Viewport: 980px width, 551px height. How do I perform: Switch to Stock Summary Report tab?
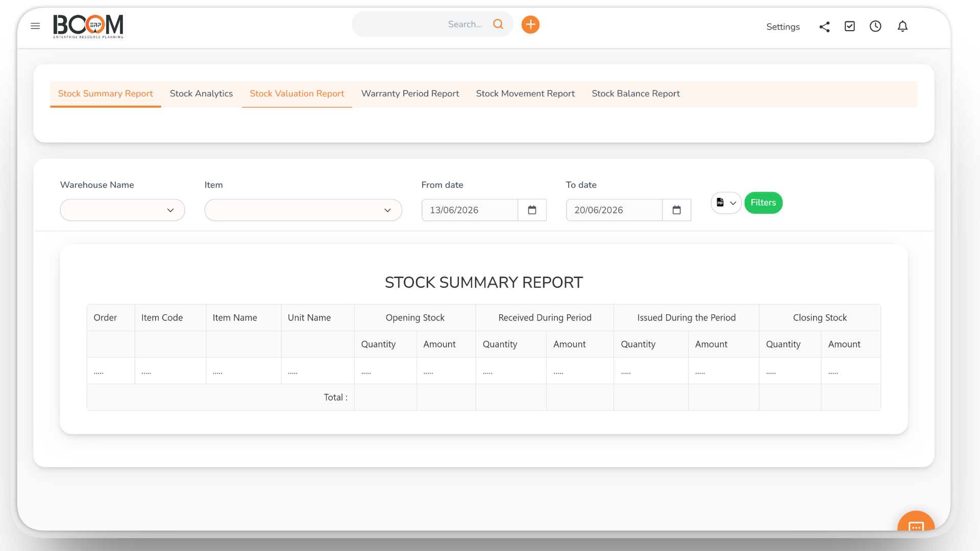pyautogui.click(x=105, y=94)
